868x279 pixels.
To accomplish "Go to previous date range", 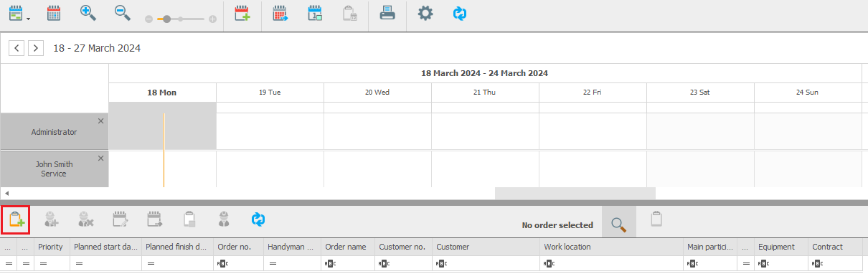I will 16,48.
